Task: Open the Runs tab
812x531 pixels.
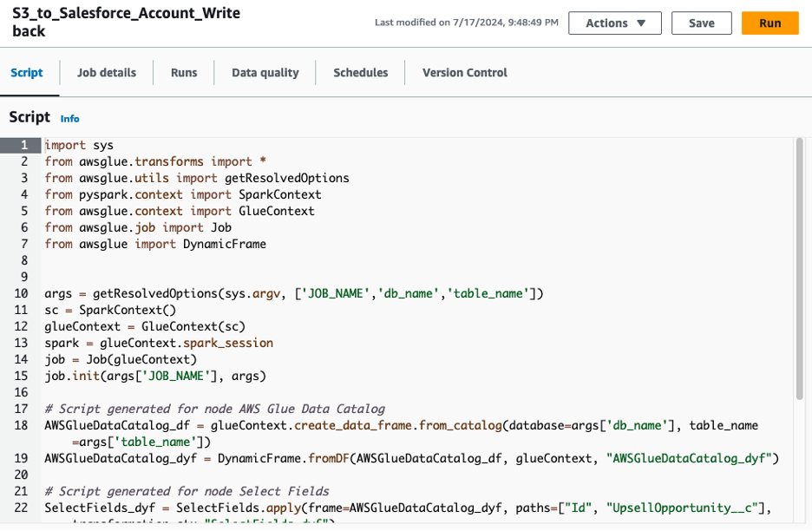Action: (x=184, y=73)
